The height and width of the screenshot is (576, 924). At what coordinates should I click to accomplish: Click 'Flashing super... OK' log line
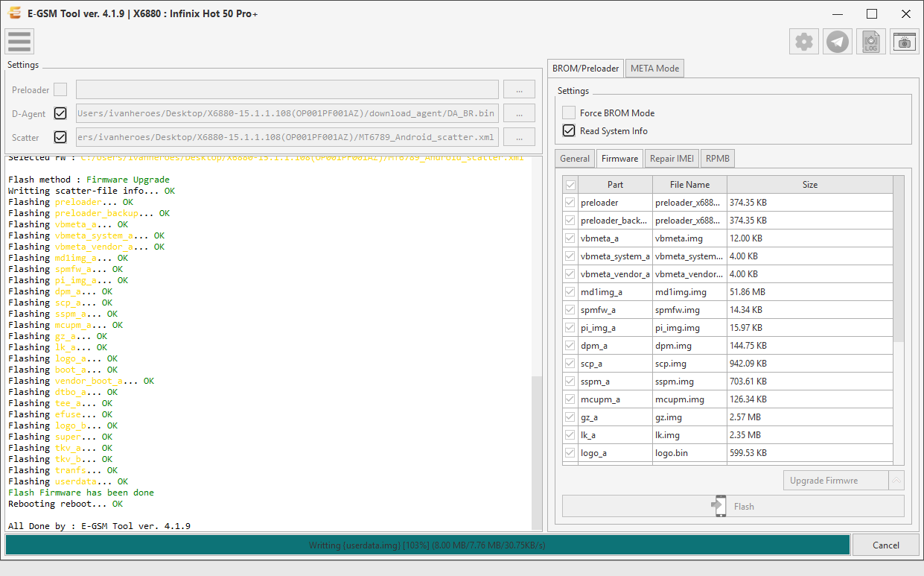click(60, 437)
